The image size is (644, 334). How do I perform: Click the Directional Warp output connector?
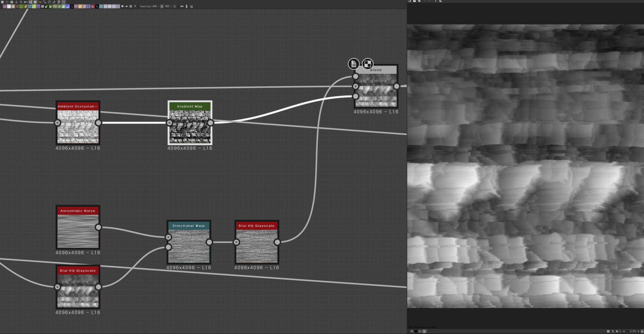coord(209,242)
